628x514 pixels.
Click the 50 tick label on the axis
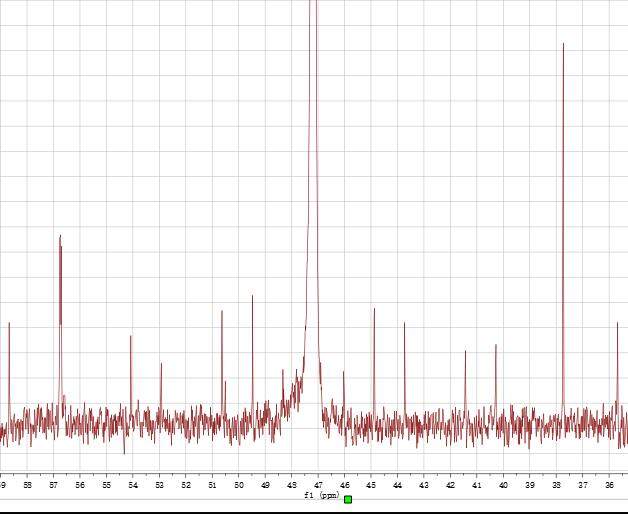click(x=238, y=485)
